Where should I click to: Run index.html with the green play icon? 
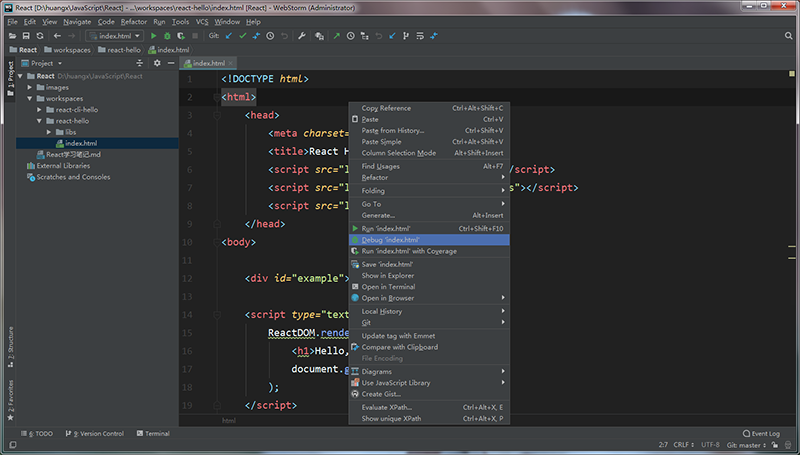(x=154, y=36)
